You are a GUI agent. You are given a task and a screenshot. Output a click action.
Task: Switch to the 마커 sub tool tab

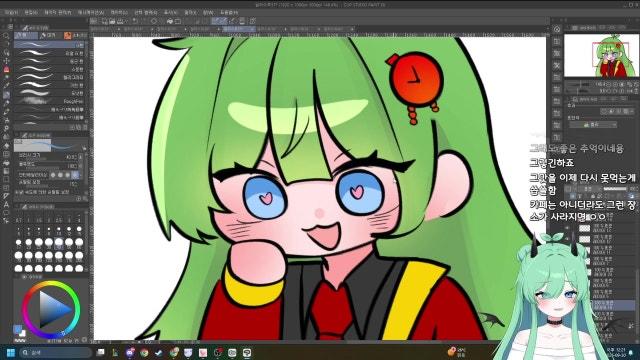[48, 36]
